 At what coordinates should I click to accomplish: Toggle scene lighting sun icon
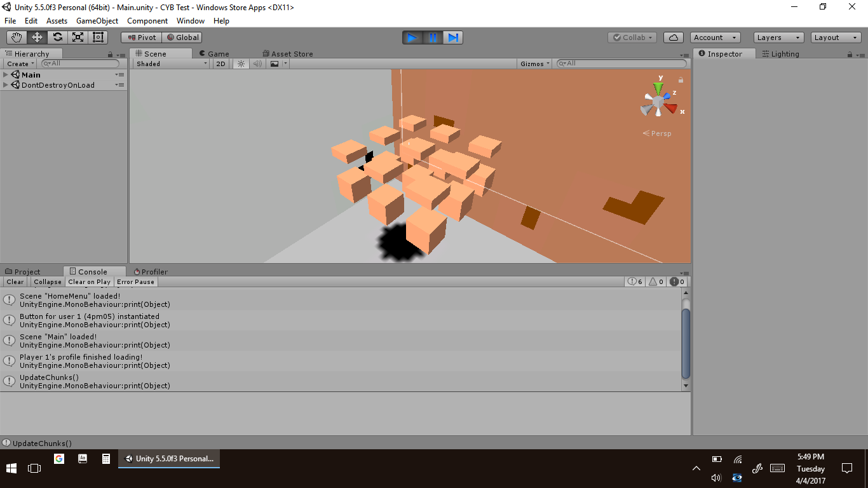tap(241, 64)
